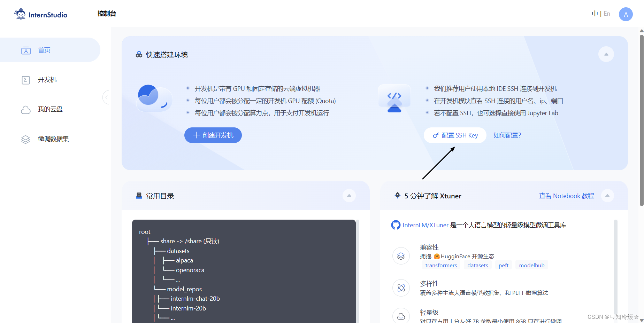Screen dimensions: 644x323
Task: Open the 控制台 header tab
Action: tap(107, 14)
